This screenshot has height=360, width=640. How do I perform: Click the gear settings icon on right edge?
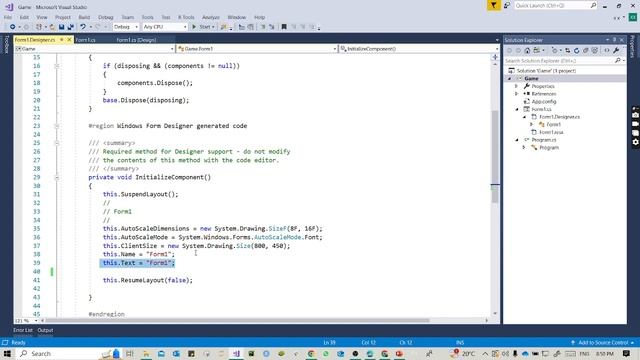coord(636,142)
